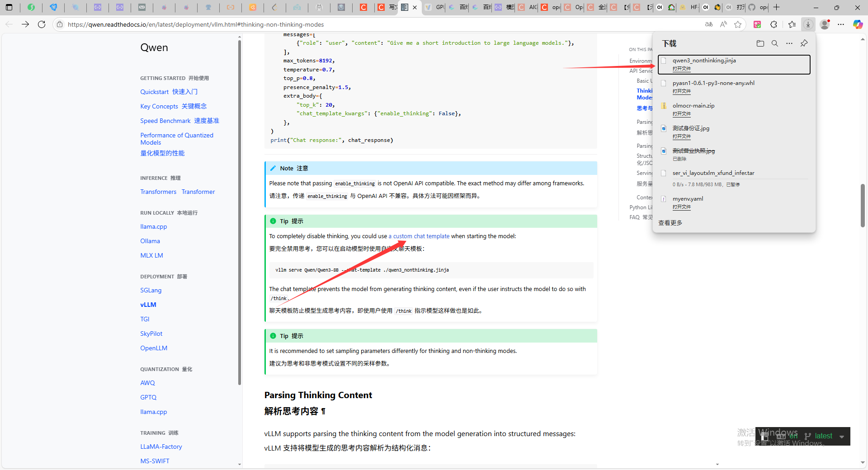Screen dimensions: 868x470
Task: Open AWQ quantization page
Action: click(x=147, y=383)
